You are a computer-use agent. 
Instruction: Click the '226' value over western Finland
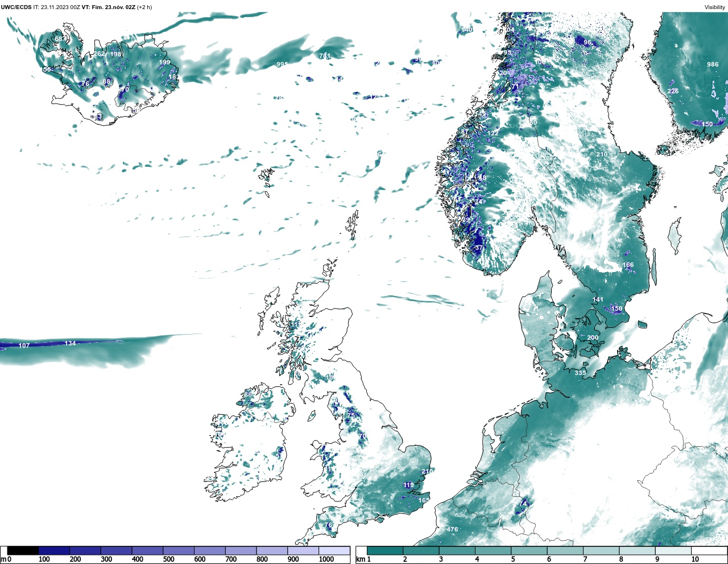point(673,91)
